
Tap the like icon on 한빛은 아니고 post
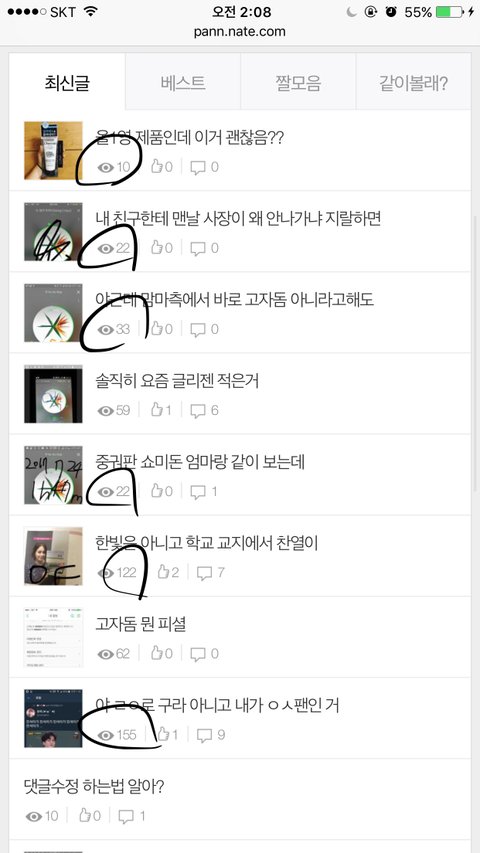[x=163, y=572]
